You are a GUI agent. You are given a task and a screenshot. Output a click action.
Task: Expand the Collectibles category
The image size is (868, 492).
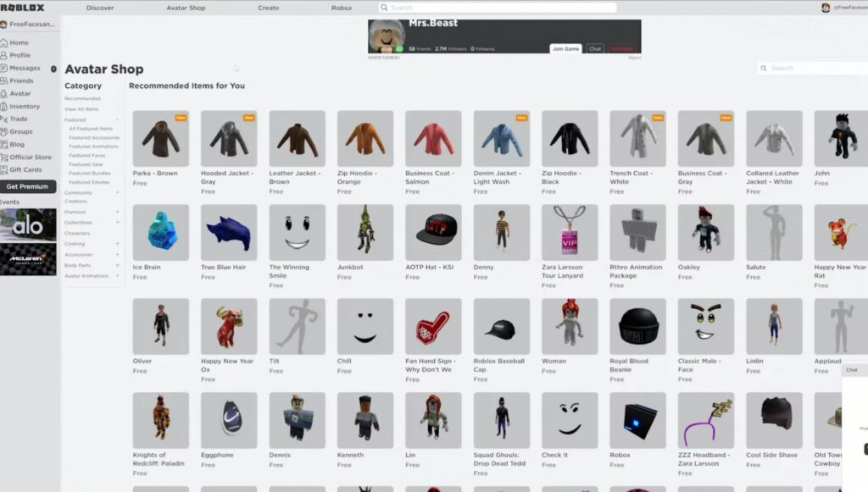click(117, 222)
